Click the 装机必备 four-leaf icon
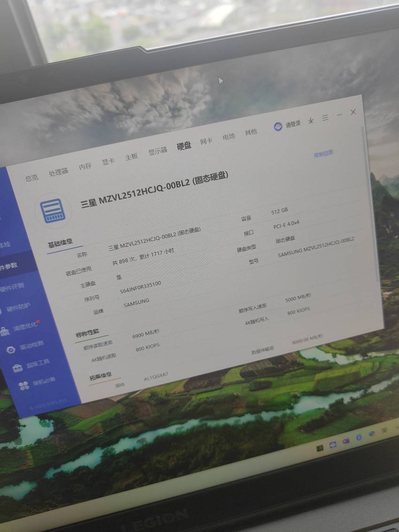The image size is (399, 532). [24, 386]
